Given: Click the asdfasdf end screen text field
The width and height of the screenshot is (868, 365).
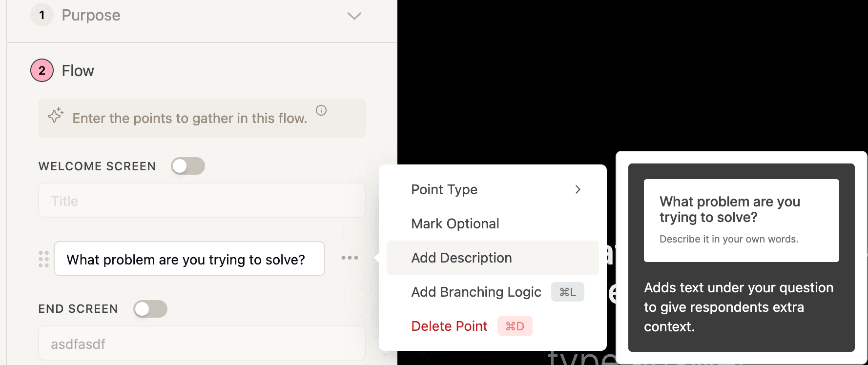Looking at the screenshot, I should coord(202,344).
